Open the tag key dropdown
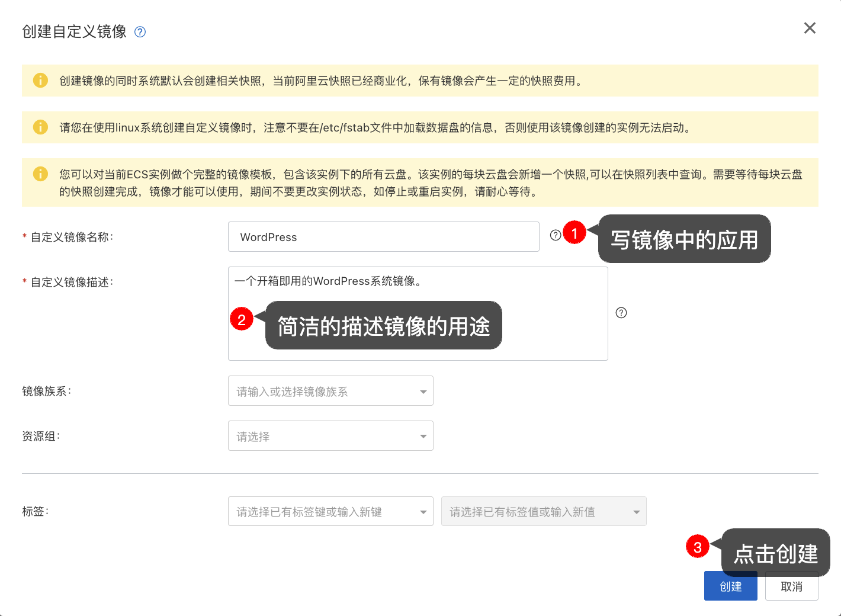The height and width of the screenshot is (616, 841). (x=330, y=512)
